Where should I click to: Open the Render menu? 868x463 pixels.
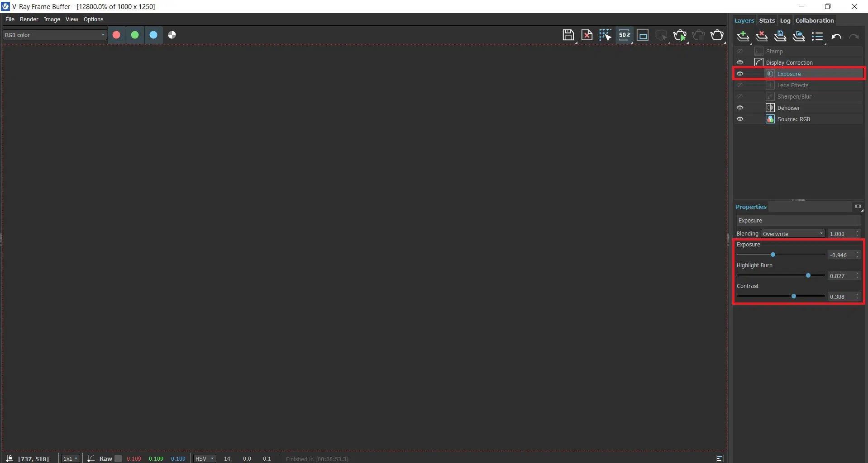pos(29,19)
